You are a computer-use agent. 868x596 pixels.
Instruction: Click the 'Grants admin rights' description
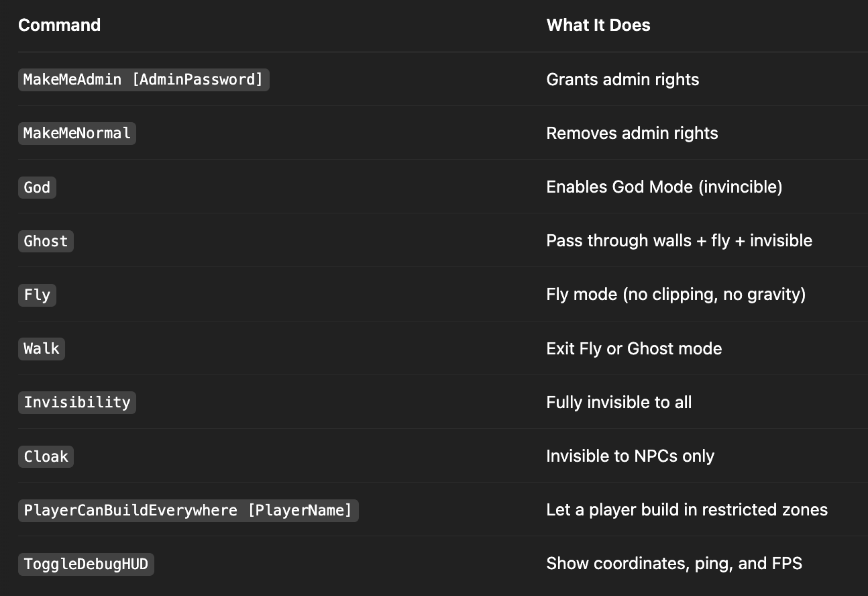622,79
